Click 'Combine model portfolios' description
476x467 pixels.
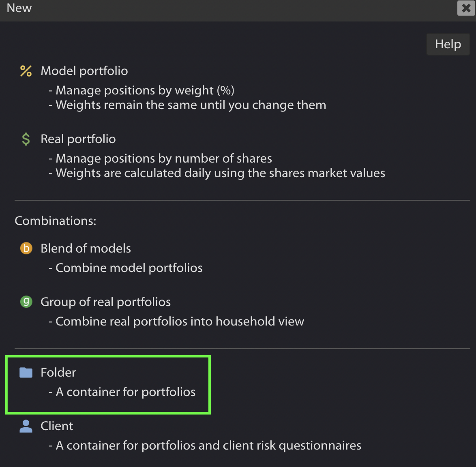click(x=126, y=268)
